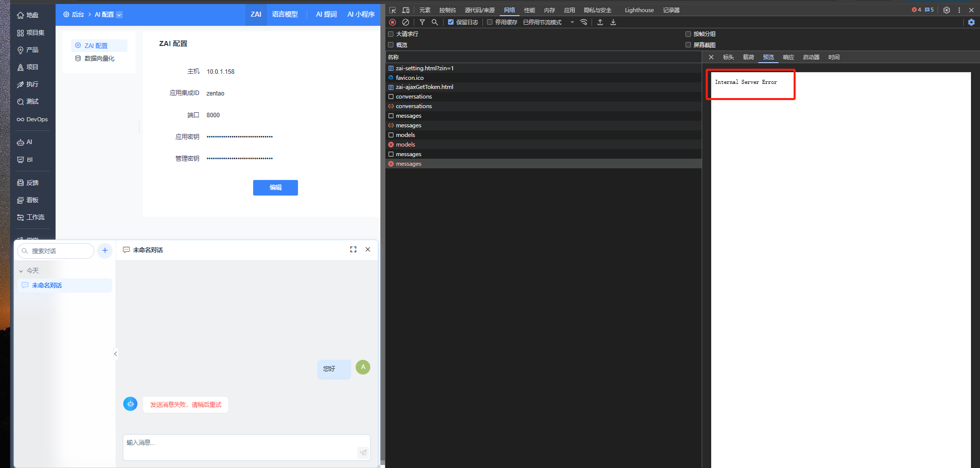980x468 pixels.
Task: Select the zai-ajaxGetToken.html request
Action: click(424, 87)
